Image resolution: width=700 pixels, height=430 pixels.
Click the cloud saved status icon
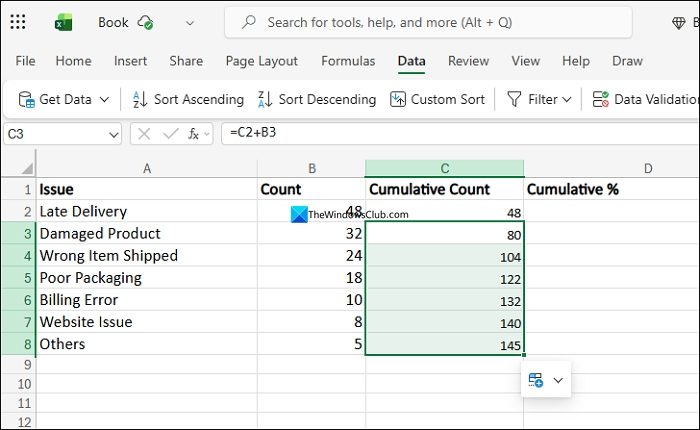(x=146, y=22)
